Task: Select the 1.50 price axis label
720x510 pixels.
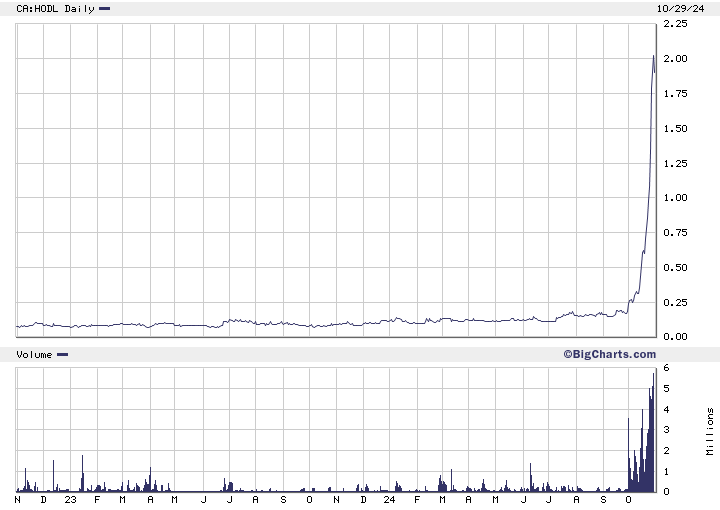Action: (x=675, y=128)
